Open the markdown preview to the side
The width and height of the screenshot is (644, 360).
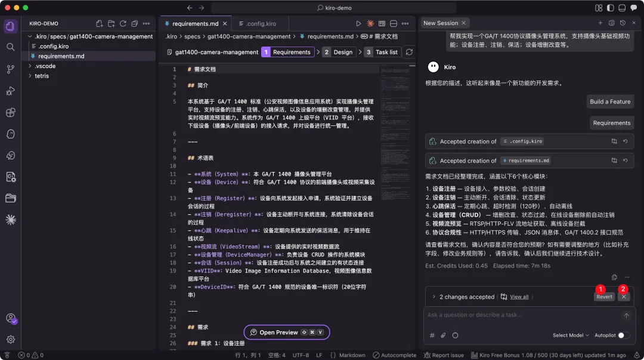[382, 23]
